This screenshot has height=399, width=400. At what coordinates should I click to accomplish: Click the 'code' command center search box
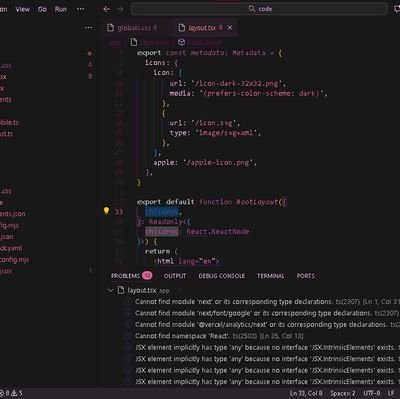(x=259, y=9)
